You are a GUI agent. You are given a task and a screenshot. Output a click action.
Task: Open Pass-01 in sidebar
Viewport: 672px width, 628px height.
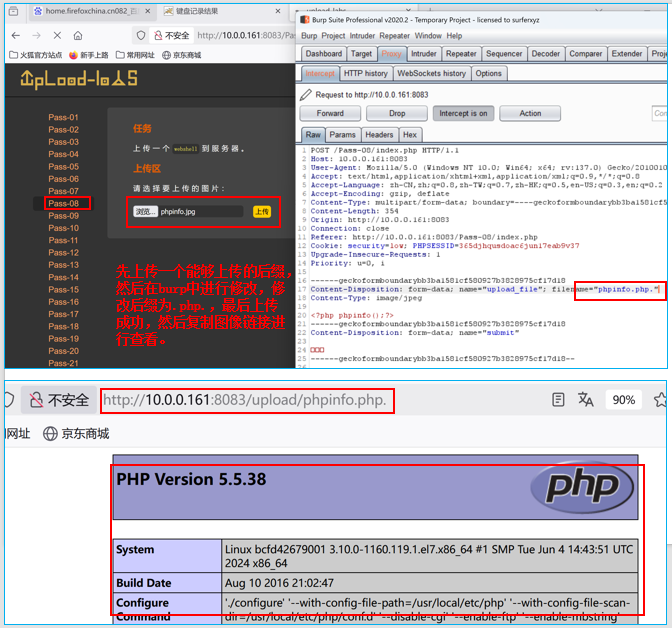63,117
